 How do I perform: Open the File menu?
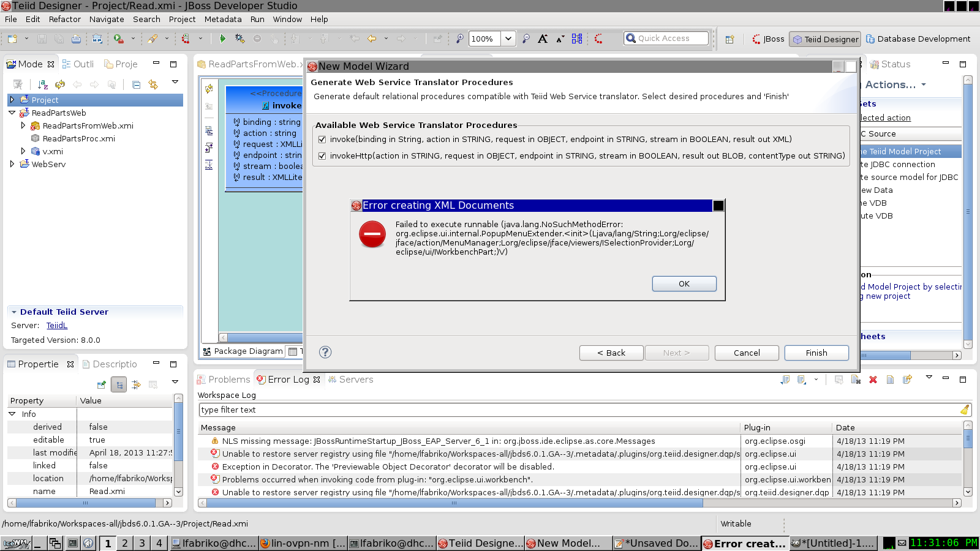11,19
